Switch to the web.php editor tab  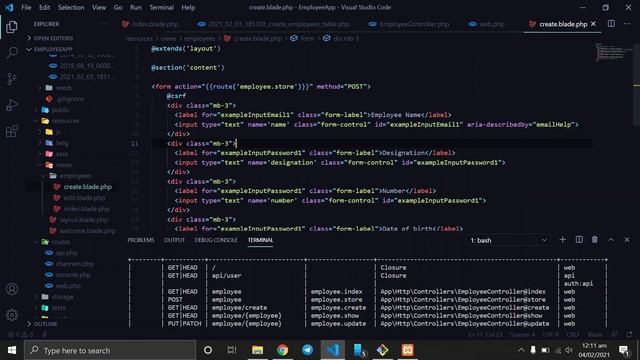(x=487, y=24)
